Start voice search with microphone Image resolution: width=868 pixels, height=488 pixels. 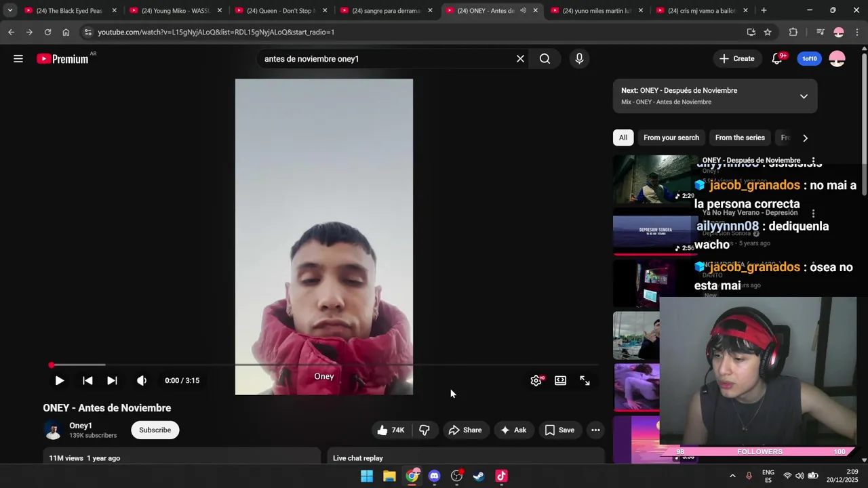pyautogui.click(x=579, y=59)
